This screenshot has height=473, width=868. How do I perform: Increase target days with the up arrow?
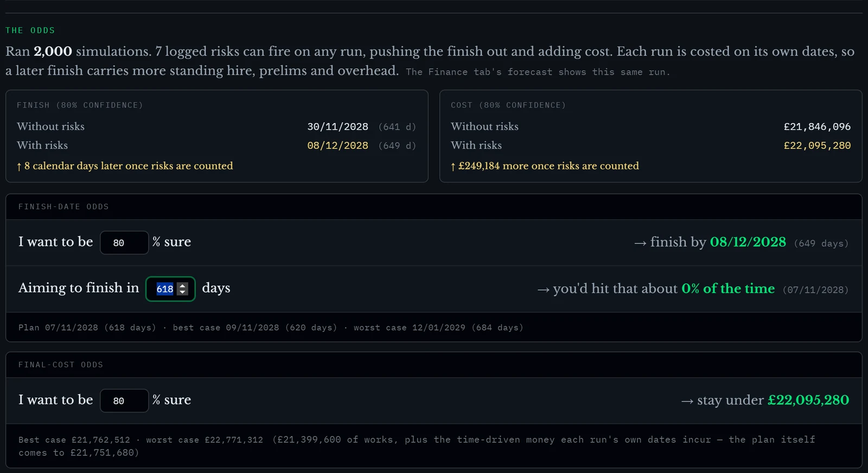(183, 286)
